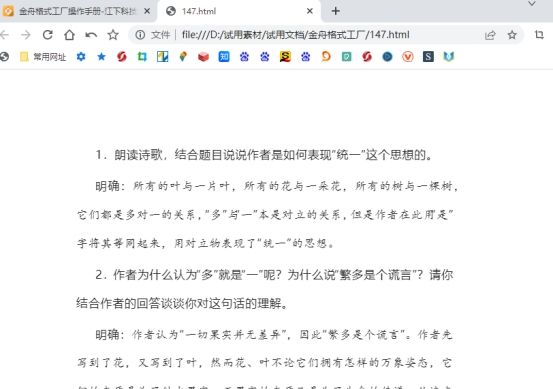Image resolution: width=553 pixels, height=389 pixels.
Task: Click the line starting 字将其等同起来
Action: click(x=206, y=243)
